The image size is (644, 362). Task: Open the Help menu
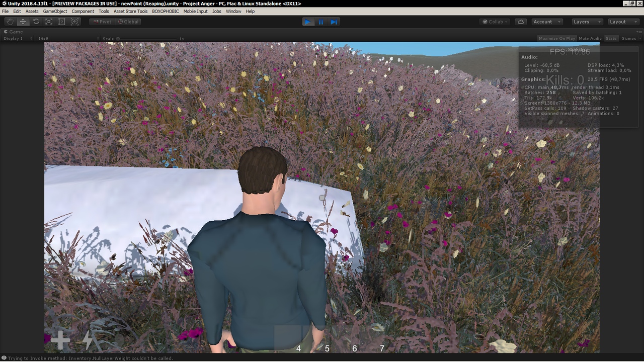click(x=250, y=11)
